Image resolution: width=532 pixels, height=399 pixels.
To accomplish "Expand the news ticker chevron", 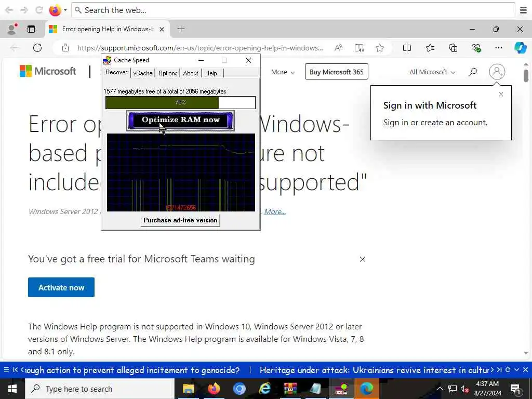I will click(516, 370).
